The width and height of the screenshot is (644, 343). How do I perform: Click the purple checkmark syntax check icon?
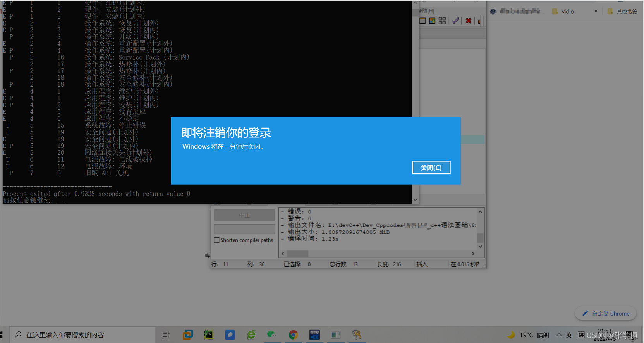[455, 21]
